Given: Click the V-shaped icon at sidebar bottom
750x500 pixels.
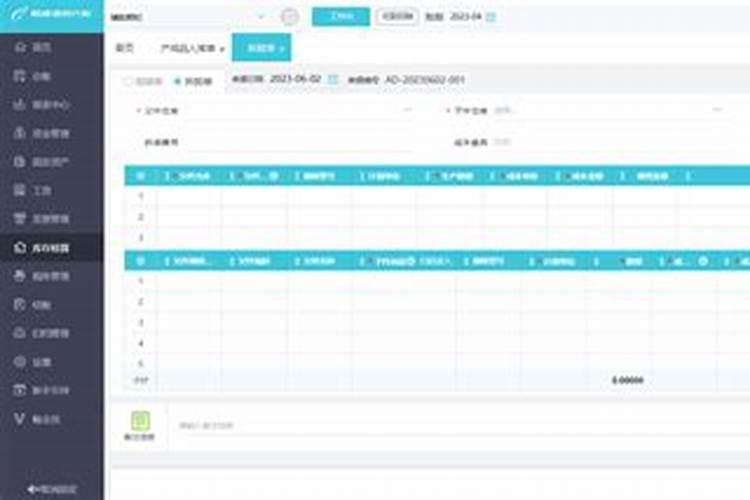Looking at the screenshot, I should click(x=20, y=419).
